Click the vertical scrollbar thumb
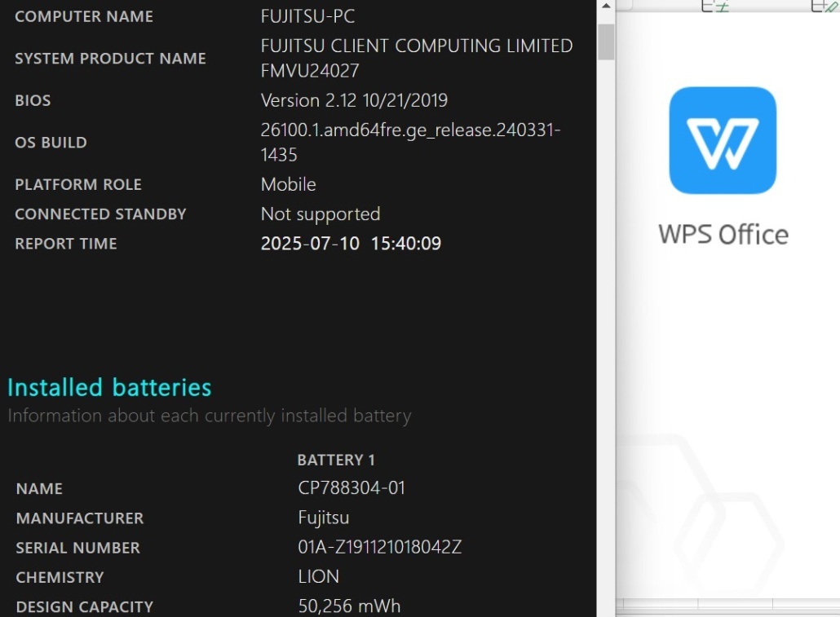 [x=606, y=42]
